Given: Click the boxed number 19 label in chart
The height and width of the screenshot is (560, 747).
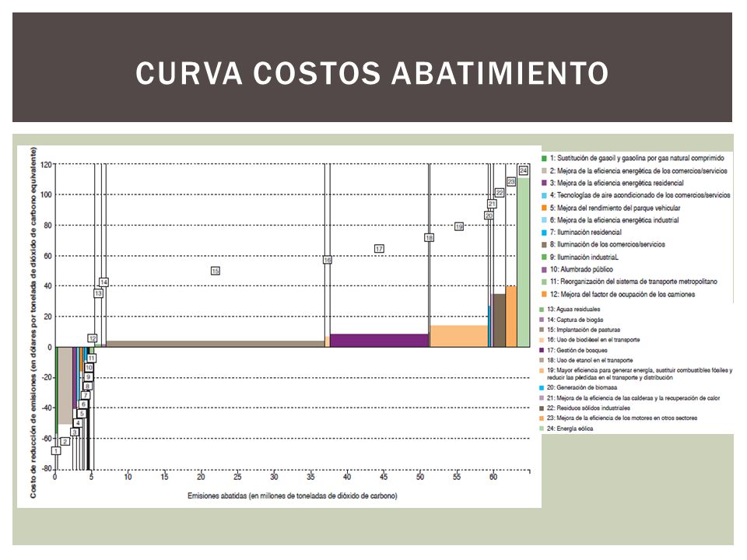Looking at the screenshot, I should pos(459,226).
